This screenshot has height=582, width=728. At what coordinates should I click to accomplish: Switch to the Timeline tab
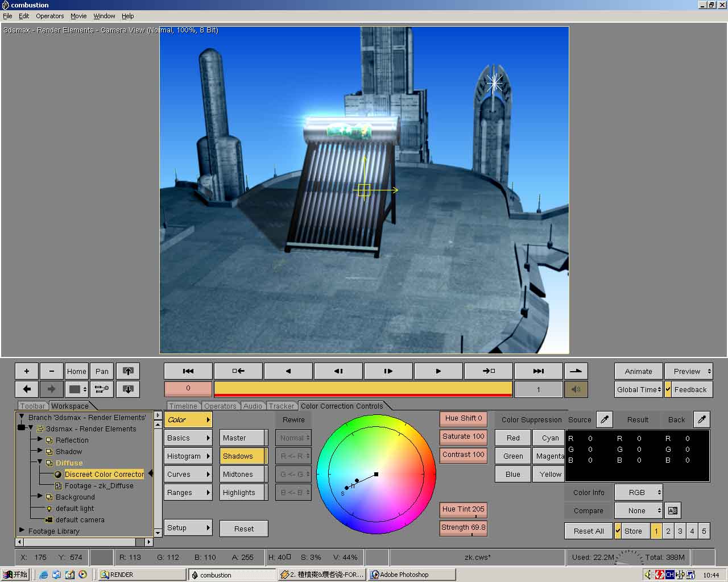pyautogui.click(x=183, y=406)
